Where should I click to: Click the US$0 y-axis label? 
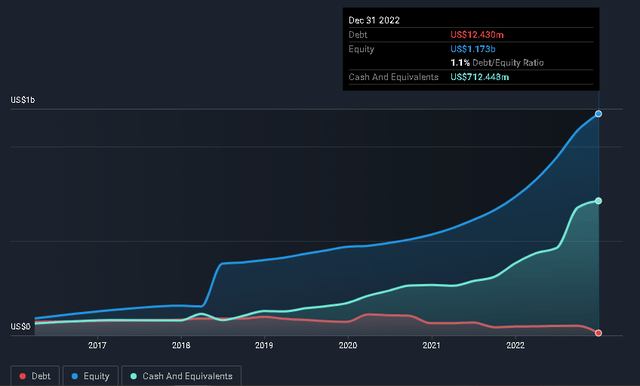click(20, 327)
